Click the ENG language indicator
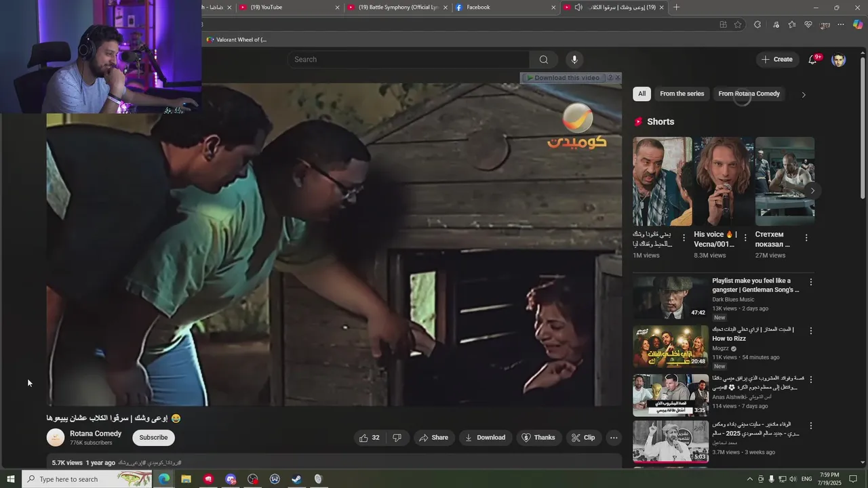Viewport: 868px width, 488px height. [807, 479]
